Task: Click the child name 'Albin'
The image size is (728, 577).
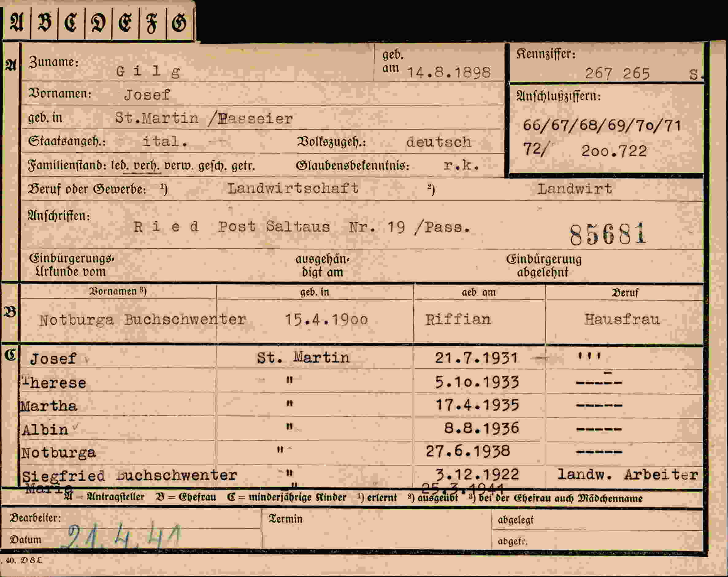Action: point(45,430)
